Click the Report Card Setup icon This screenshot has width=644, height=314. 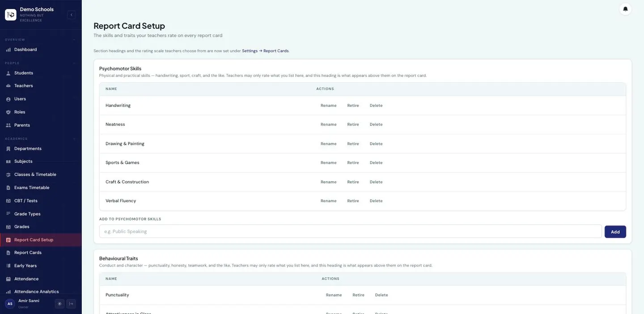pos(8,240)
